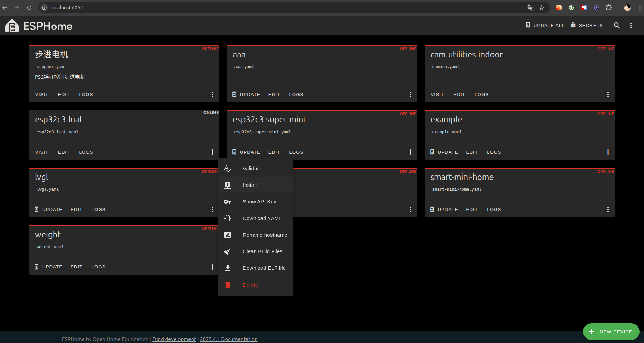Open LOGS for esp32c3-luat card

86,152
